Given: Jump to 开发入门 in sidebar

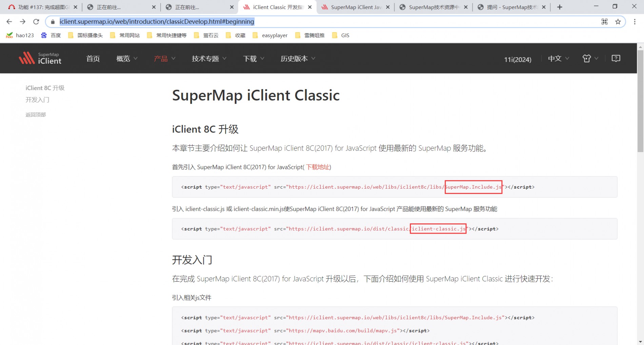Looking at the screenshot, I should (37, 100).
